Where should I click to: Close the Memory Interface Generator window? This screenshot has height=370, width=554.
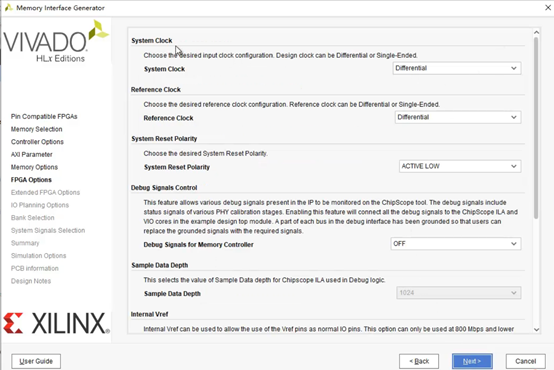tap(548, 7)
